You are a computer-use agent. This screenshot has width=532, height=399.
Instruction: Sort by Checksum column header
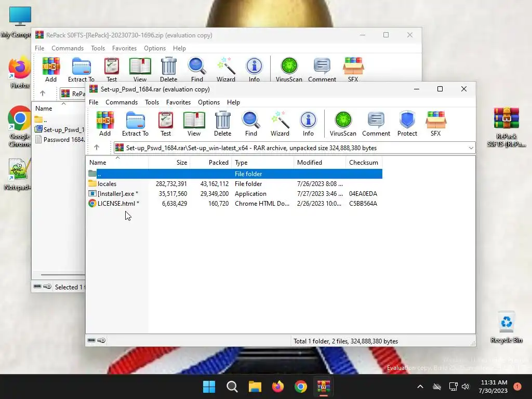click(364, 163)
